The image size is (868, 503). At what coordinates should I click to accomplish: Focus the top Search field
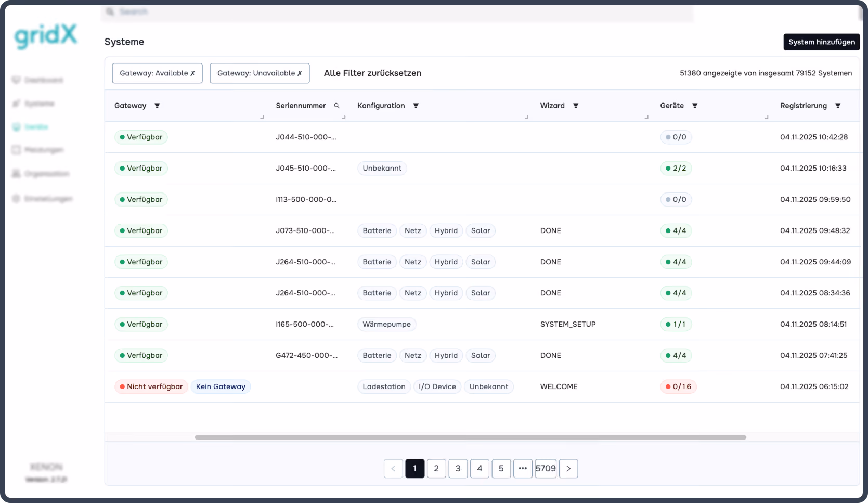[397, 11]
